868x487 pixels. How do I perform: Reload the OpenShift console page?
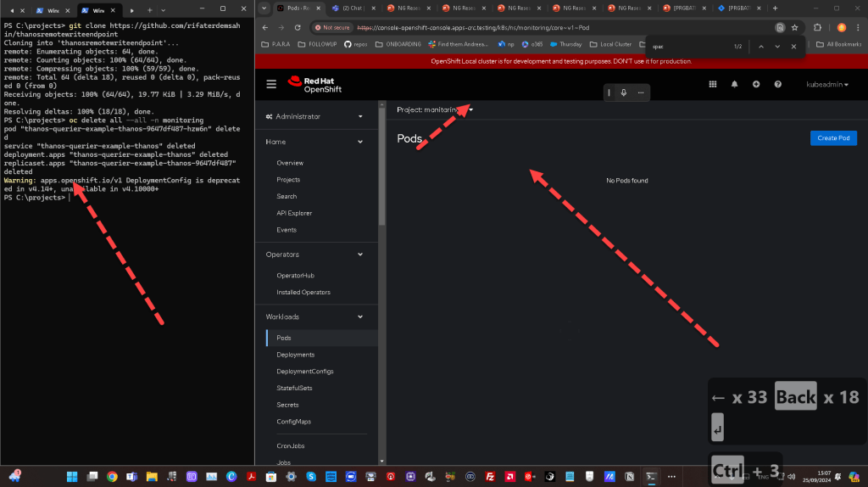[x=298, y=28]
